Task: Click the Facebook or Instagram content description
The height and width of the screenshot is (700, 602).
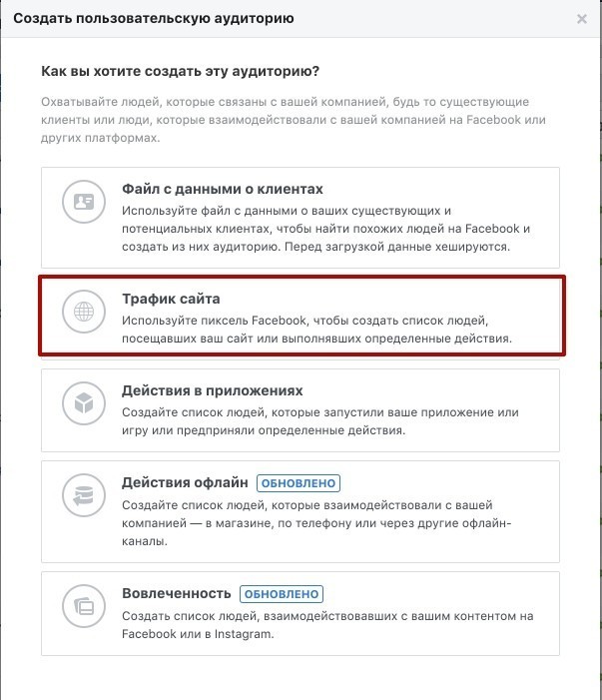Action: (x=327, y=625)
